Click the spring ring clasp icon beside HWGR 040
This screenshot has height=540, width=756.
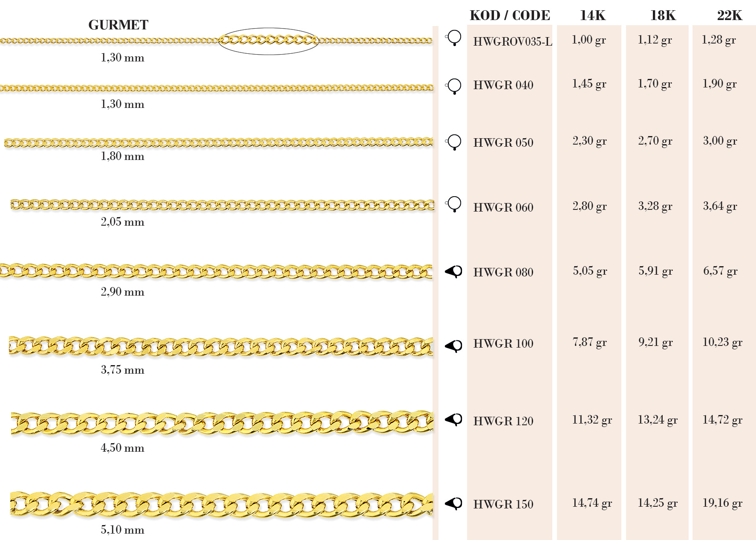point(454,86)
